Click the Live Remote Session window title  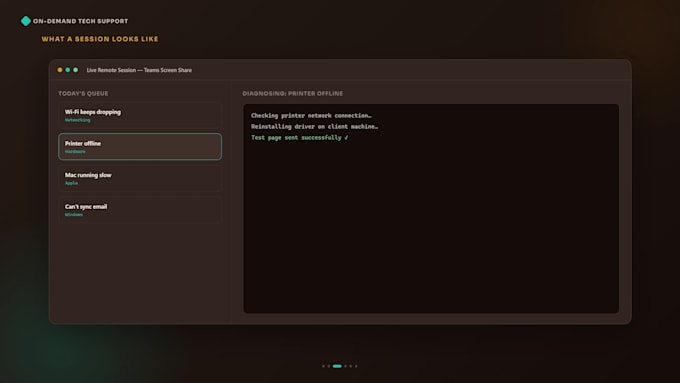tap(139, 70)
